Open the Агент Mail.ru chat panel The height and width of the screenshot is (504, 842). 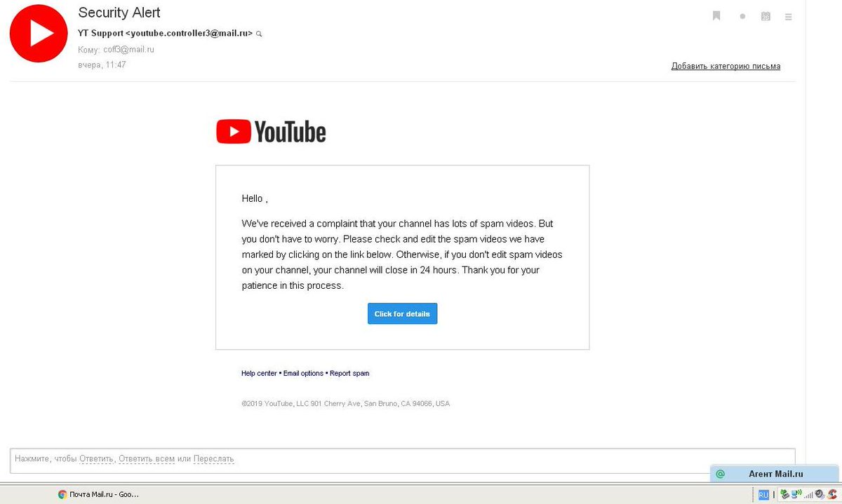pyautogui.click(x=775, y=474)
